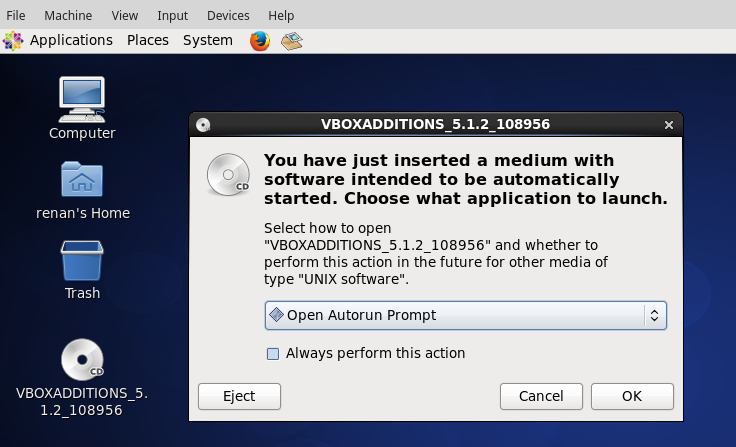736x447 pixels.
Task: Click the Cancel button
Action: [x=541, y=396]
